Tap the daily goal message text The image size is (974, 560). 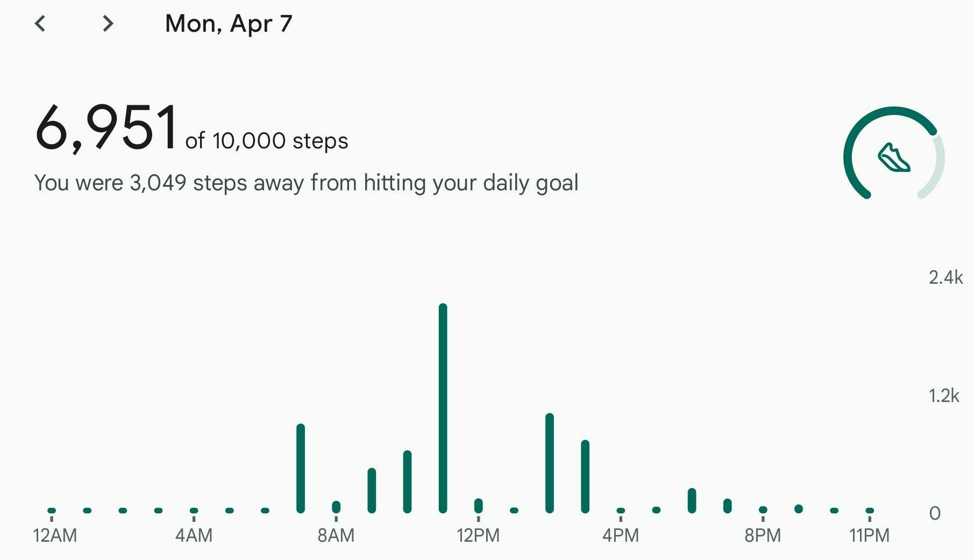coord(306,183)
